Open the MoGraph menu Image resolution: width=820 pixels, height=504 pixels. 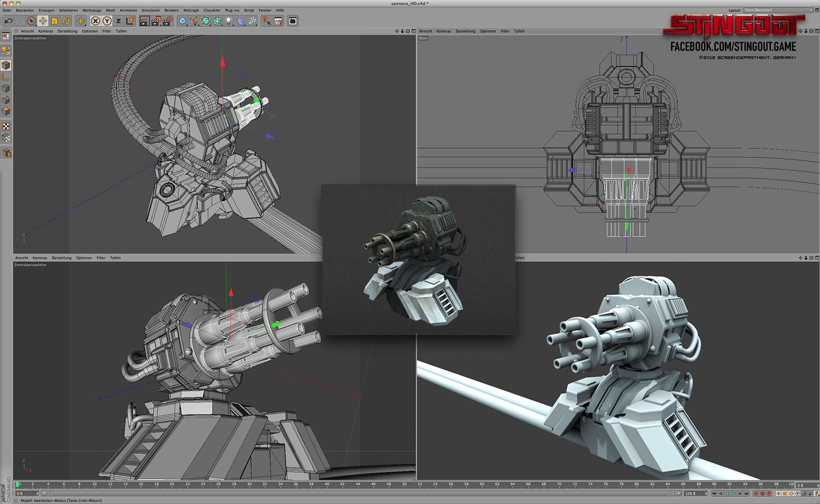click(191, 10)
